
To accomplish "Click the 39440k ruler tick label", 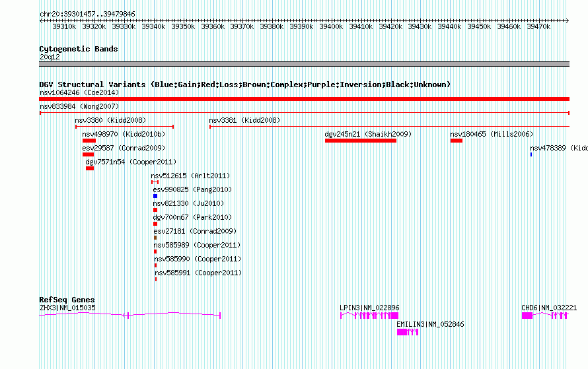I will click(449, 26).
